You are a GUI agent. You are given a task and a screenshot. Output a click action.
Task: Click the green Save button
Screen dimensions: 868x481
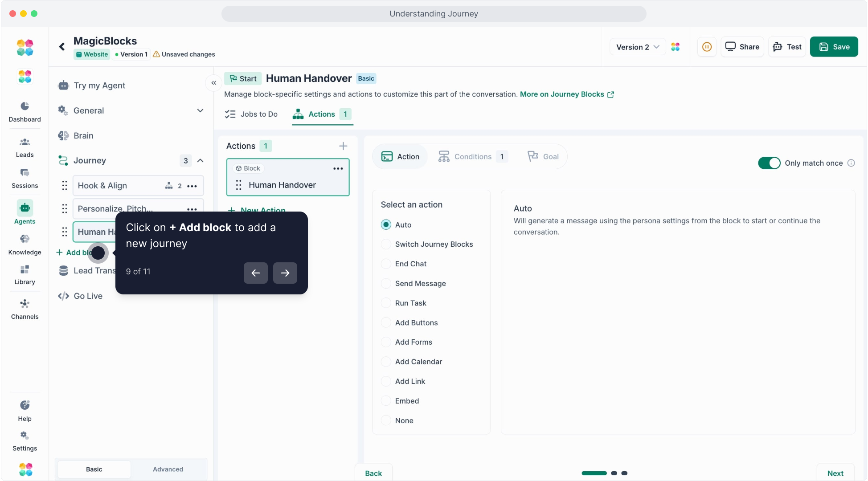click(x=834, y=47)
